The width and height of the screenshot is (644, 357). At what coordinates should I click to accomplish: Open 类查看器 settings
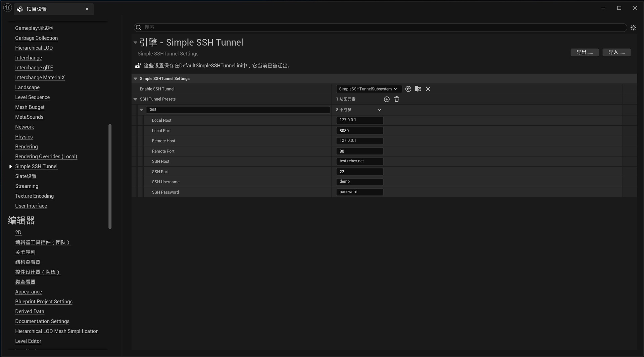(x=25, y=282)
